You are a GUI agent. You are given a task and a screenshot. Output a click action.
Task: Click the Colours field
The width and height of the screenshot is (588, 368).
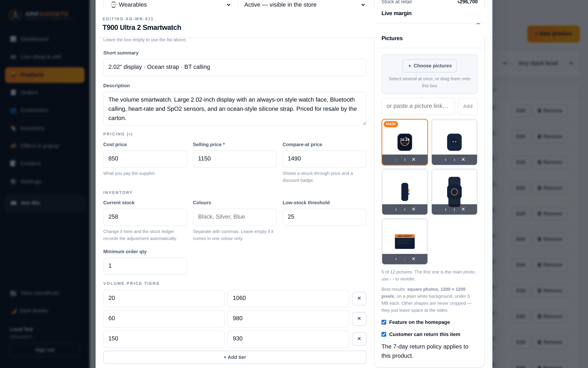point(235,217)
